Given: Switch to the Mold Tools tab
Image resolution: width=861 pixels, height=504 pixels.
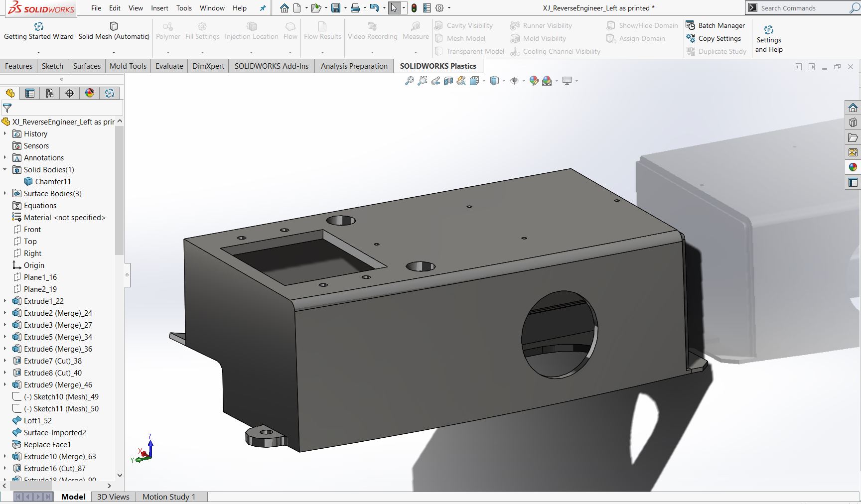Looking at the screenshot, I should (128, 66).
